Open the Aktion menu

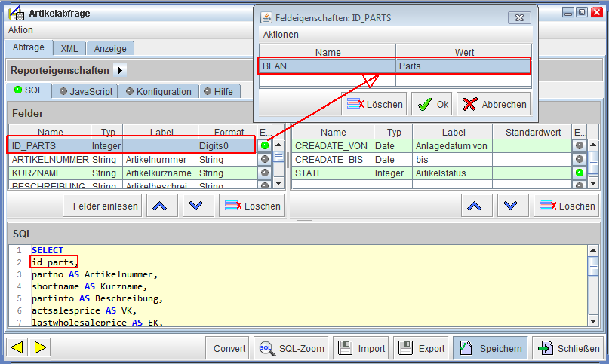[20, 30]
